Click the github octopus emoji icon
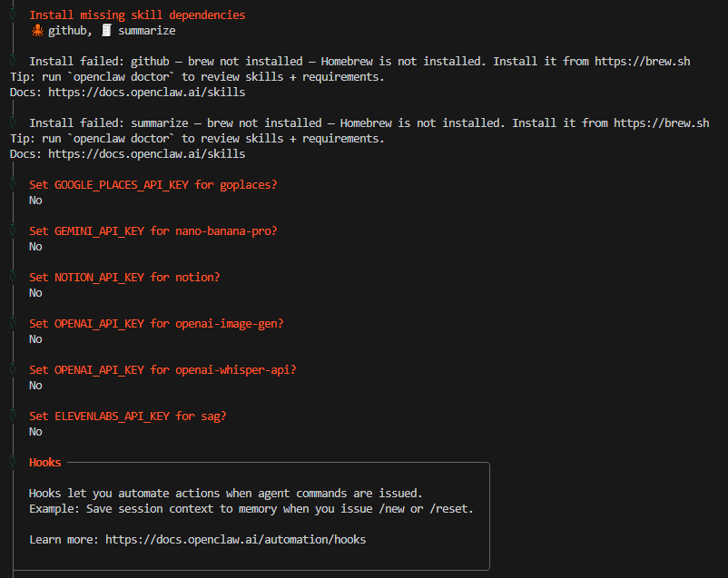Screen dimensions: 728x578 37,31
